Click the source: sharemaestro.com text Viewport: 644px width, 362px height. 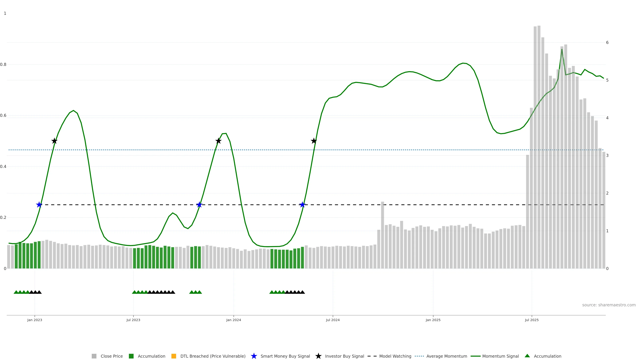point(609,305)
